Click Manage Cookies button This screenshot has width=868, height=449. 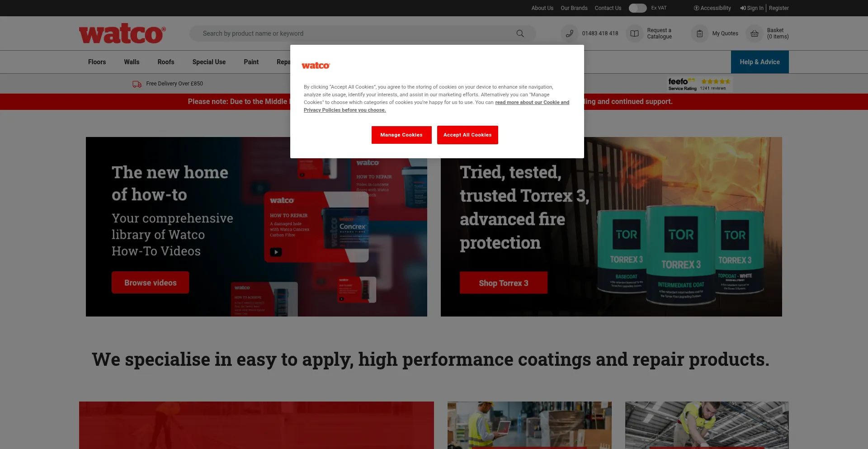point(401,135)
